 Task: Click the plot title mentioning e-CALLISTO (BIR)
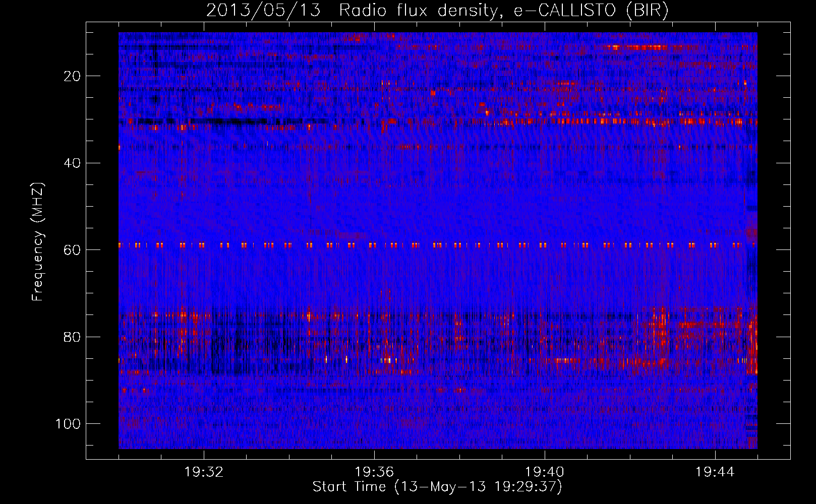pos(437,10)
